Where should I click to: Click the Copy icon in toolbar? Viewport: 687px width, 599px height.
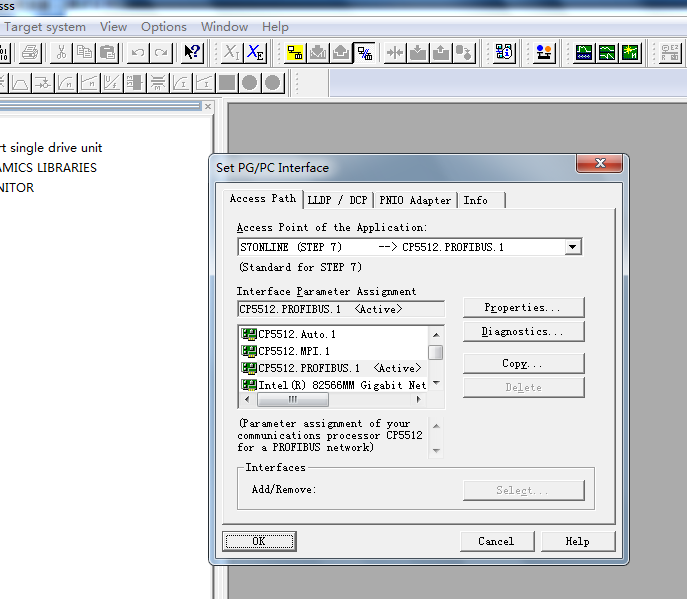pyautogui.click(x=84, y=53)
